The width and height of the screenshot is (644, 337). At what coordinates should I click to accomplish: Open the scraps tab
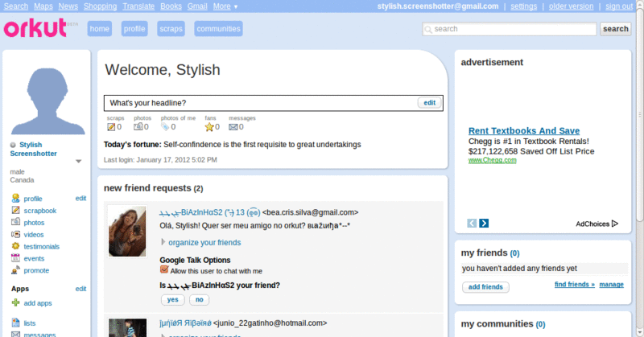[x=171, y=29]
